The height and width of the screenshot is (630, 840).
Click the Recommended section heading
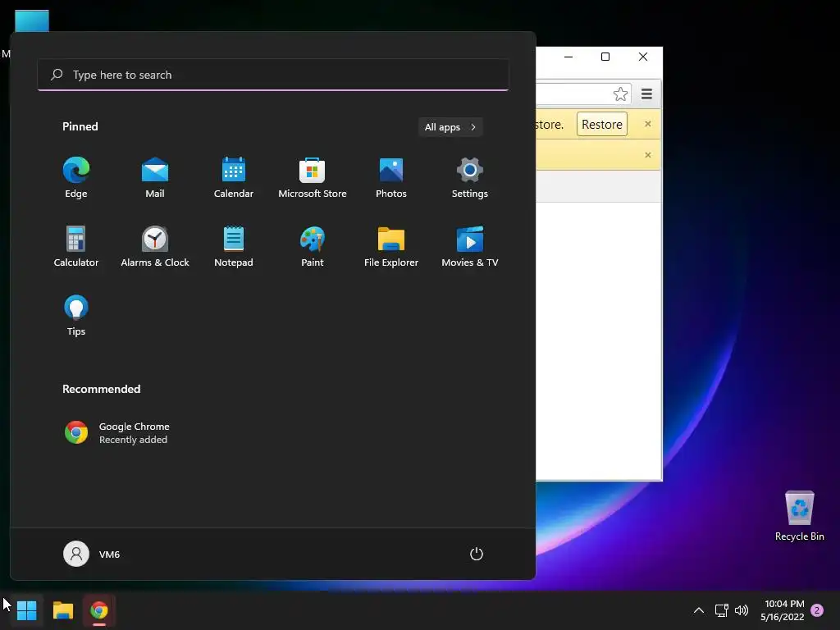[101, 389]
